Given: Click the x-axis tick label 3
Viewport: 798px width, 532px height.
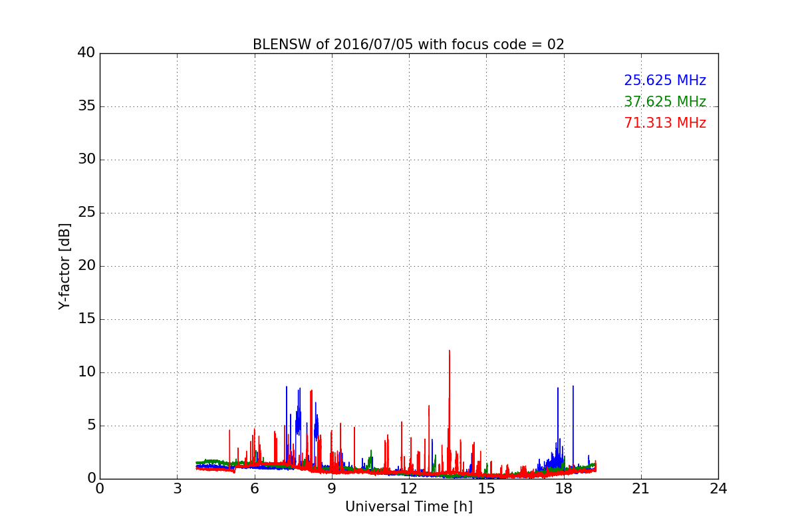Looking at the screenshot, I should point(177,489).
